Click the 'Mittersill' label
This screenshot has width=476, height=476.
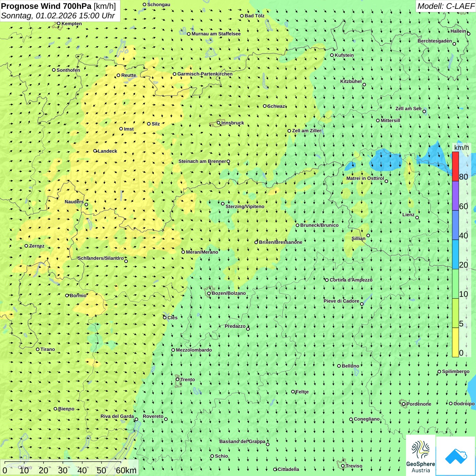tap(390, 120)
